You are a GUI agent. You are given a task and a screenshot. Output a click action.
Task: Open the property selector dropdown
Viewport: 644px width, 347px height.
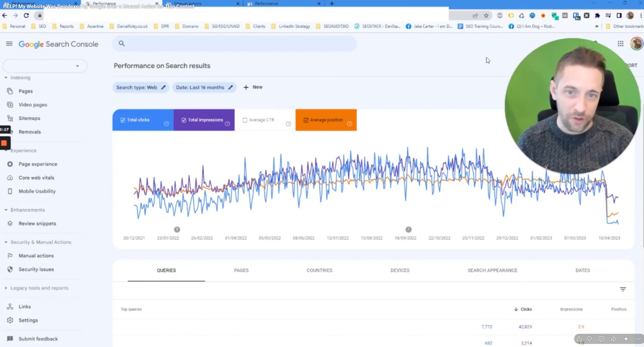coord(45,66)
